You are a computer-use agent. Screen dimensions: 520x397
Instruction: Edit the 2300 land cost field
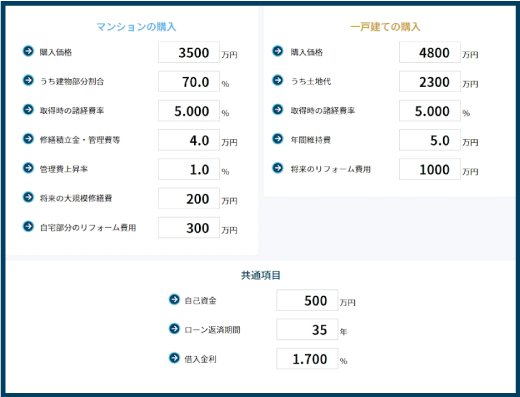click(430, 81)
